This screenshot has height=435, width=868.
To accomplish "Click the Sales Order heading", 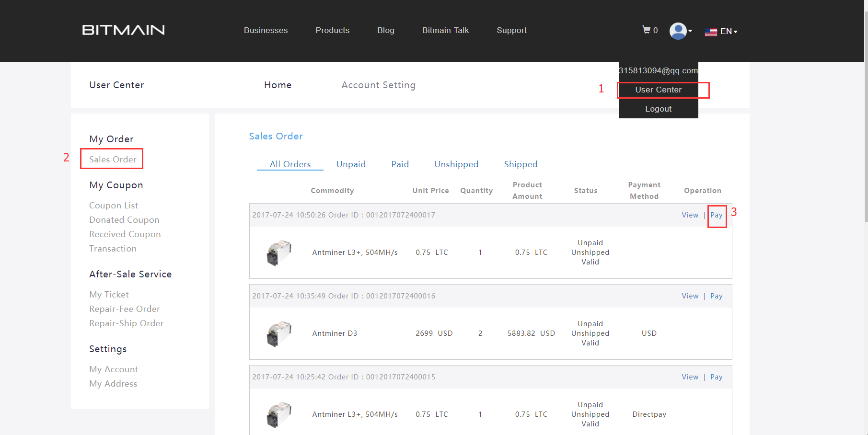I will (x=276, y=136).
